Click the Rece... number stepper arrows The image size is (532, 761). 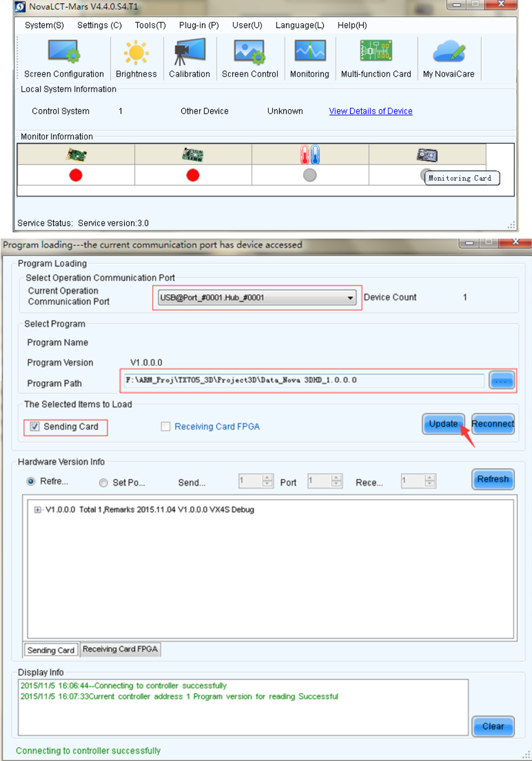(430, 481)
